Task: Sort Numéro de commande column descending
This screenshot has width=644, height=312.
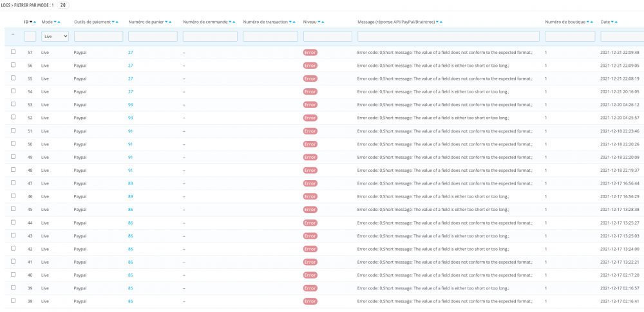Action: [x=230, y=22]
